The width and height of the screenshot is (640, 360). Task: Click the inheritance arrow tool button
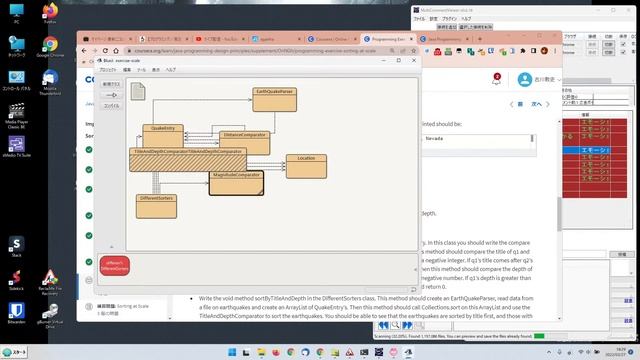[111, 95]
